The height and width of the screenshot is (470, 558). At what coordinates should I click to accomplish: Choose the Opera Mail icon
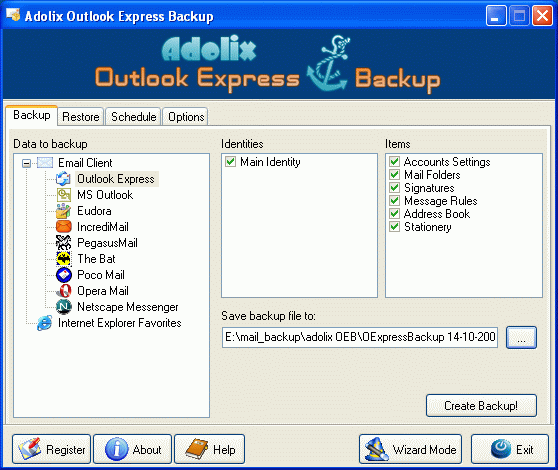(64, 291)
